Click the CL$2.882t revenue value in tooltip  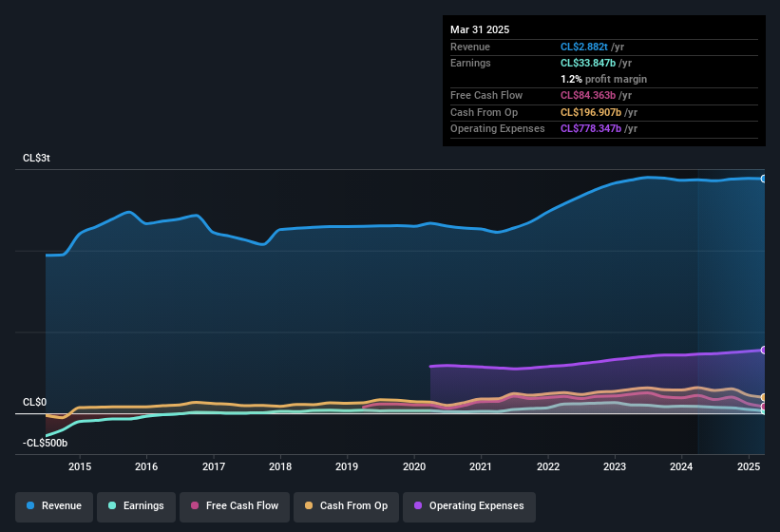click(584, 47)
